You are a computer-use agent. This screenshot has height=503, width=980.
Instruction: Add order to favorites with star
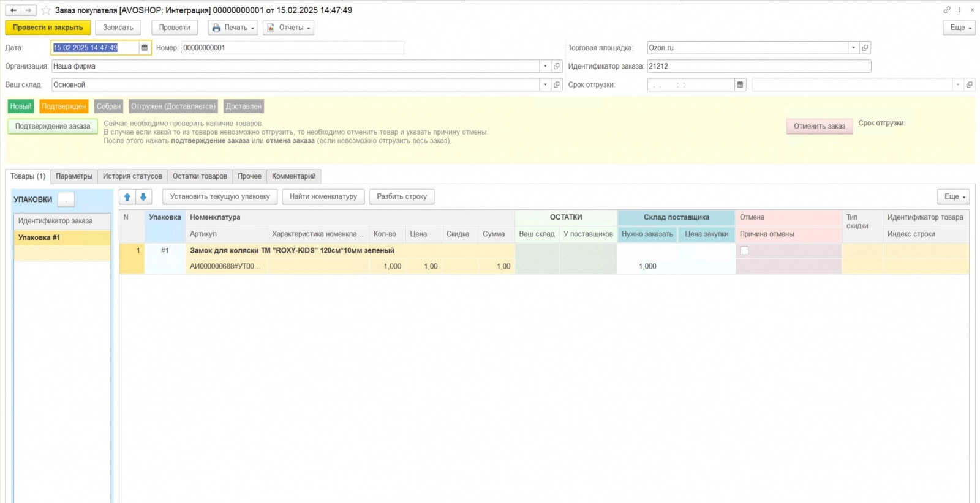tap(46, 10)
